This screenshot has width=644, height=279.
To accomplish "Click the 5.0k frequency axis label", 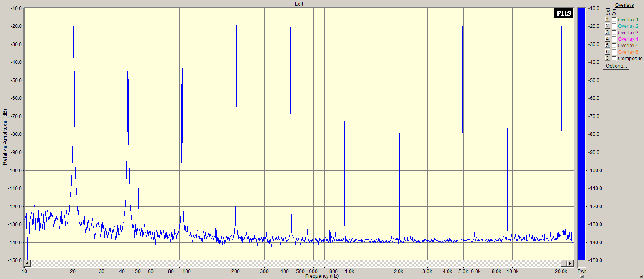I will [x=463, y=271].
